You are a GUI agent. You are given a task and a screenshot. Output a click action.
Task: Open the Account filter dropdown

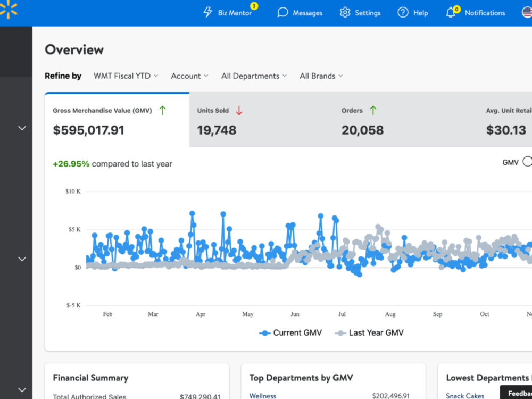click(x=189, y=76)
